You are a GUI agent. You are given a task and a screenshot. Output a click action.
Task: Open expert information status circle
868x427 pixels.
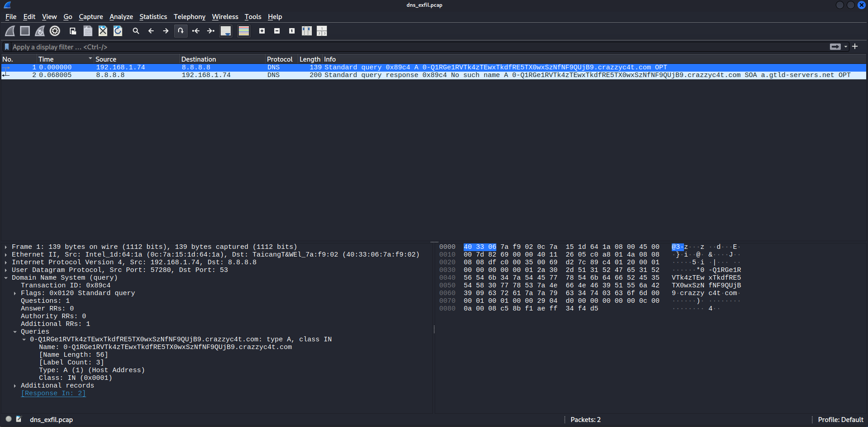pyautogui.click(x=9, y=419)
